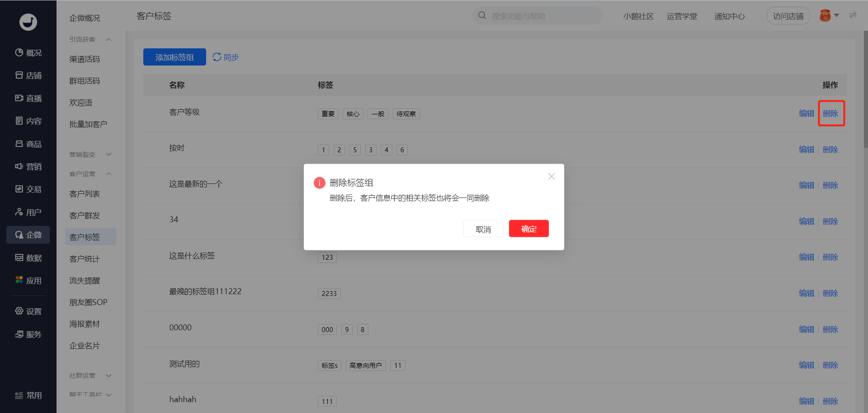Open the 数据 data section

pos(28,258)
